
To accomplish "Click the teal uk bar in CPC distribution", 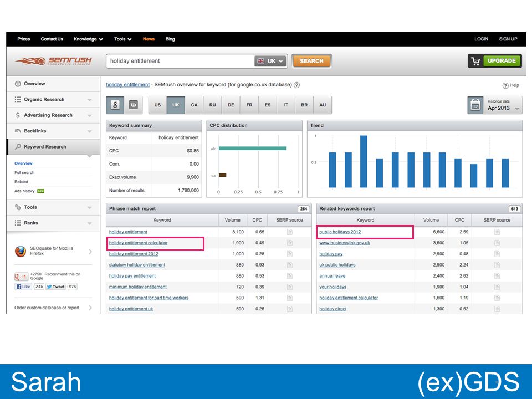I will [x=253, y=149].
